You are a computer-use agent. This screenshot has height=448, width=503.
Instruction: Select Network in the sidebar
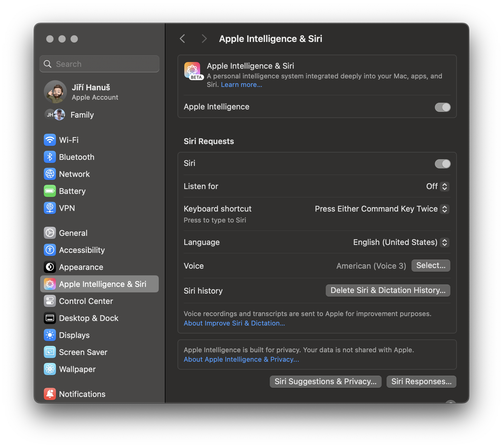pyautogui.click(x=99, y=174)
